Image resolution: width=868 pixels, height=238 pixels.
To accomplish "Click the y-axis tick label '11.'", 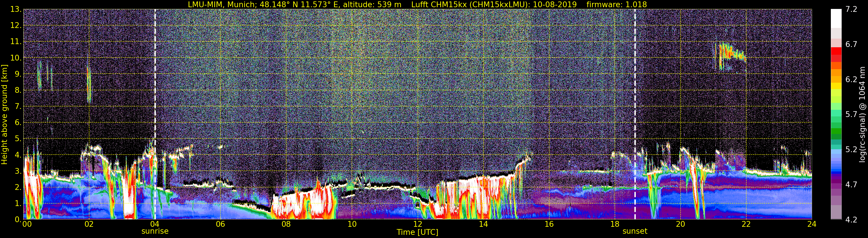I will [16, 42].
